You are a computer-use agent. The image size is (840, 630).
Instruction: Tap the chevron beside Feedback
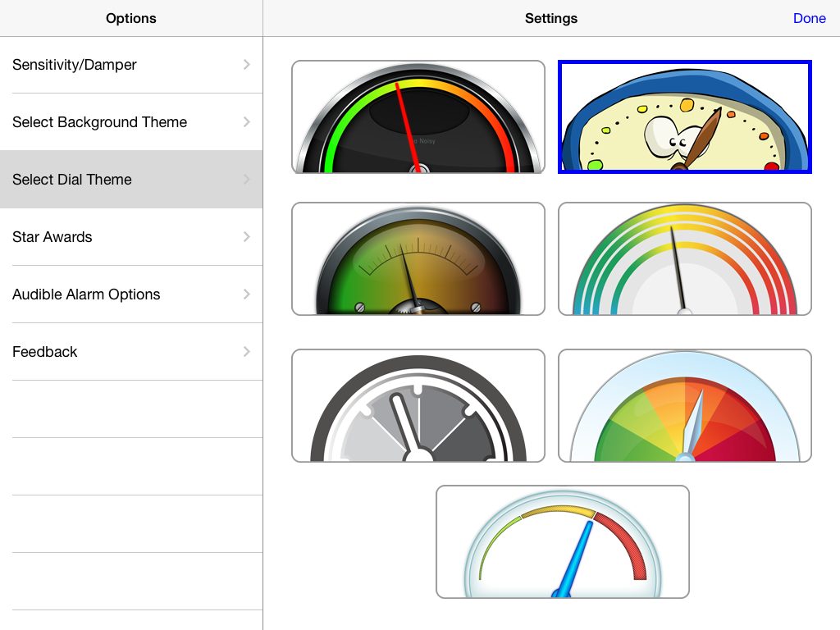click(x=246, y=351)
